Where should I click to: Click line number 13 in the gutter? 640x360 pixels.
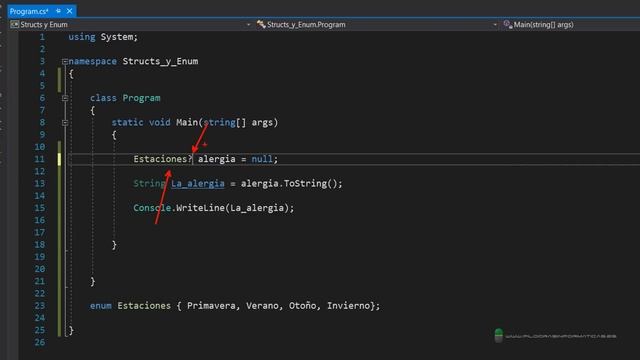pos(40,184)
